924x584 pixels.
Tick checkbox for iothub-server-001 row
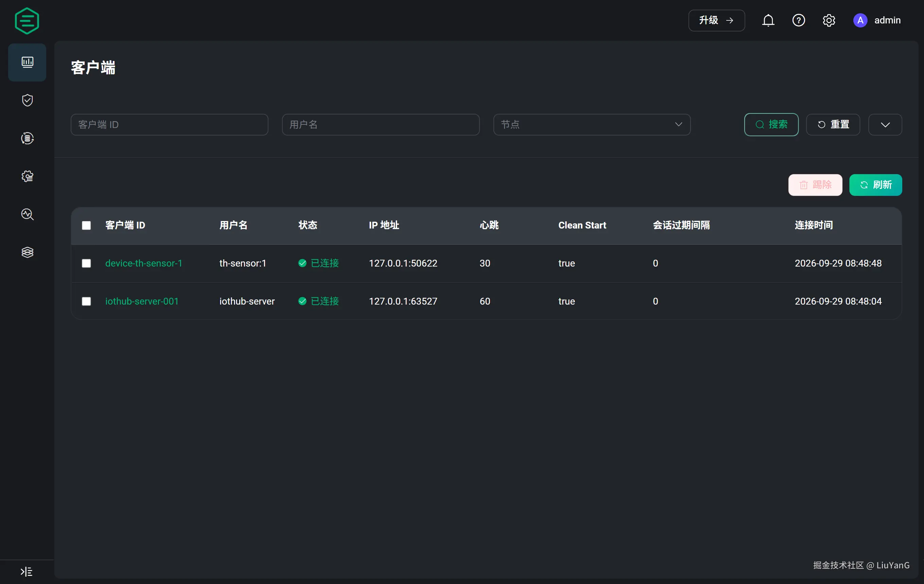tap(86, 301)
